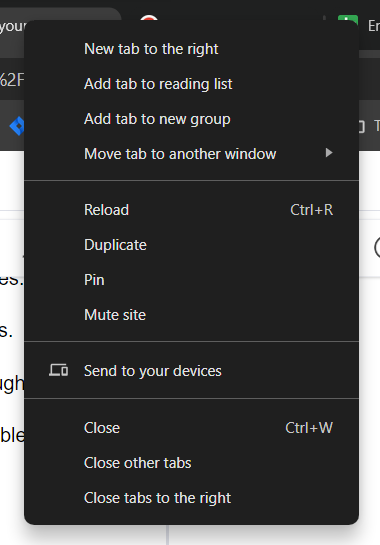380x545 pixels.
Task: Open the bookmark folder icon next to "T"
Action: point(362,127)
